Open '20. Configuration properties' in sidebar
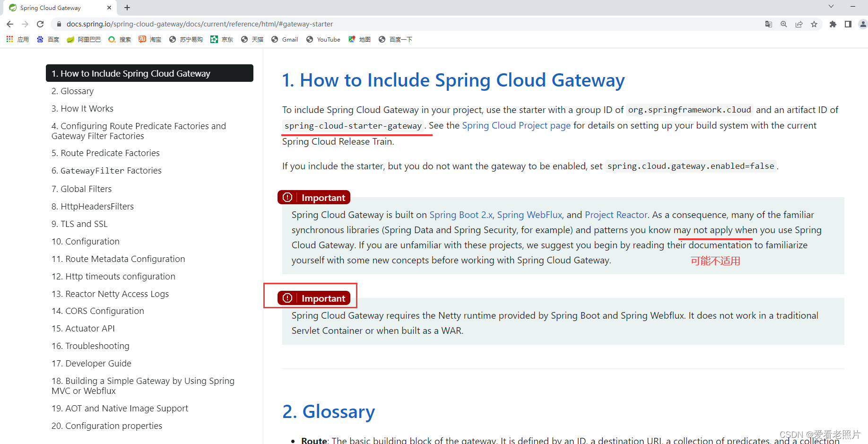868x444 pixels. [x=107, y=426]
